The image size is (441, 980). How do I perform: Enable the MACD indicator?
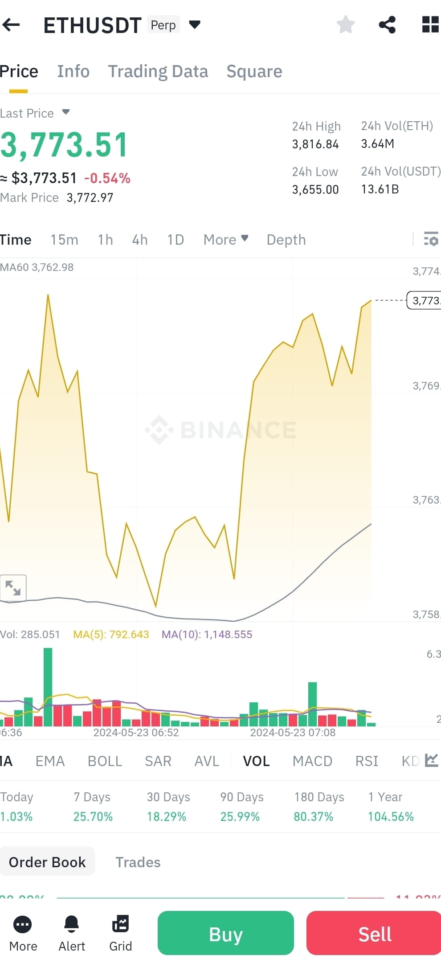tap(312, 761)
